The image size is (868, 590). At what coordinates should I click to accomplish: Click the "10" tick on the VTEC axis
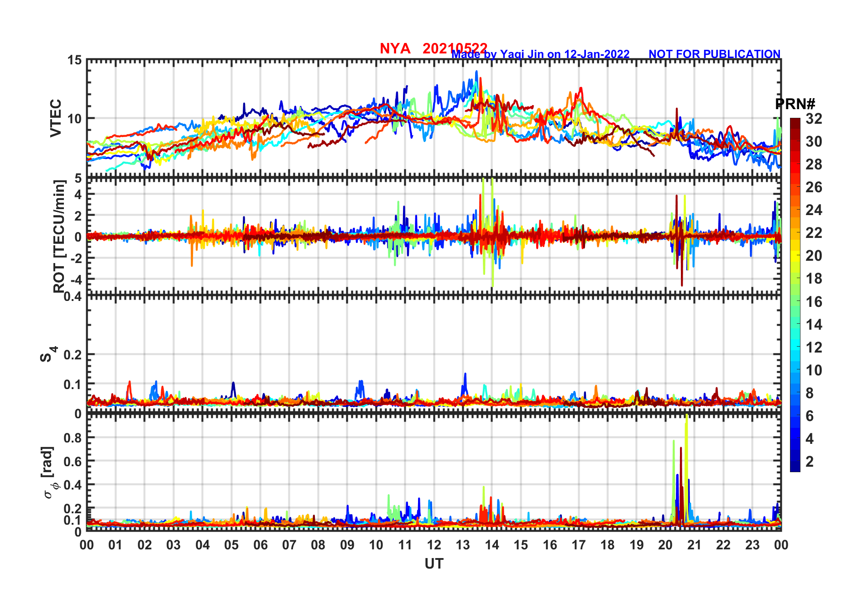[74, 119]
